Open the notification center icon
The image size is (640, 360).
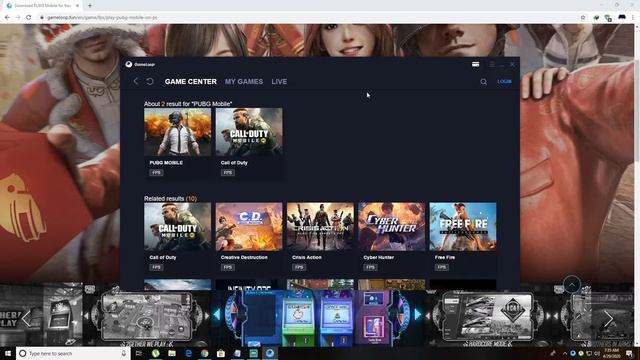pyautogui.click(x=629, y=353)
